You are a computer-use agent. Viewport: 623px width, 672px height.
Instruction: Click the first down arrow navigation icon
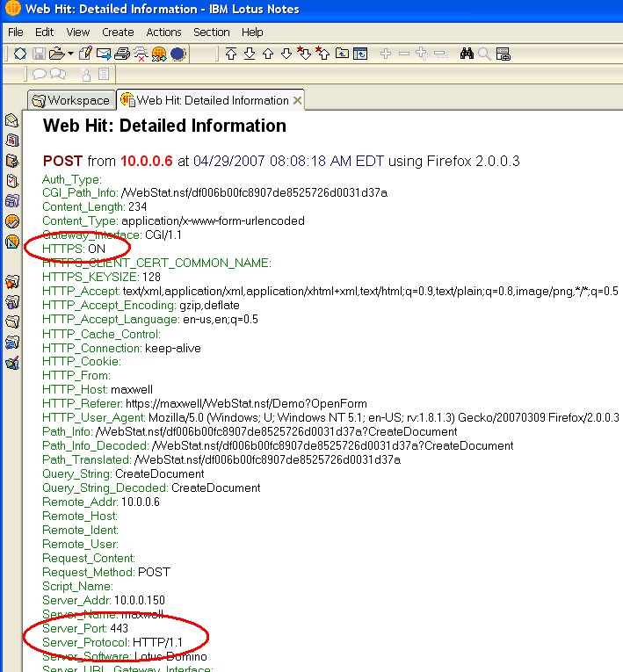click(x=250, y=54)
